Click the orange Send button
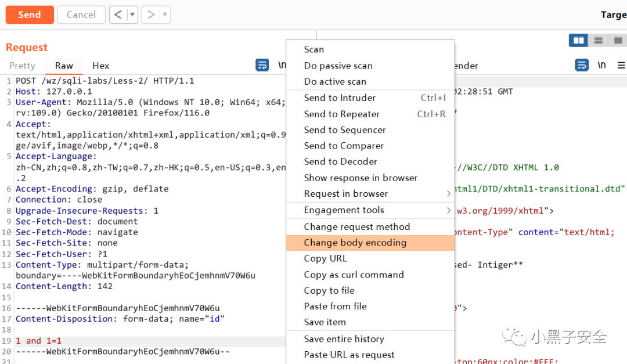 [30, 15]
